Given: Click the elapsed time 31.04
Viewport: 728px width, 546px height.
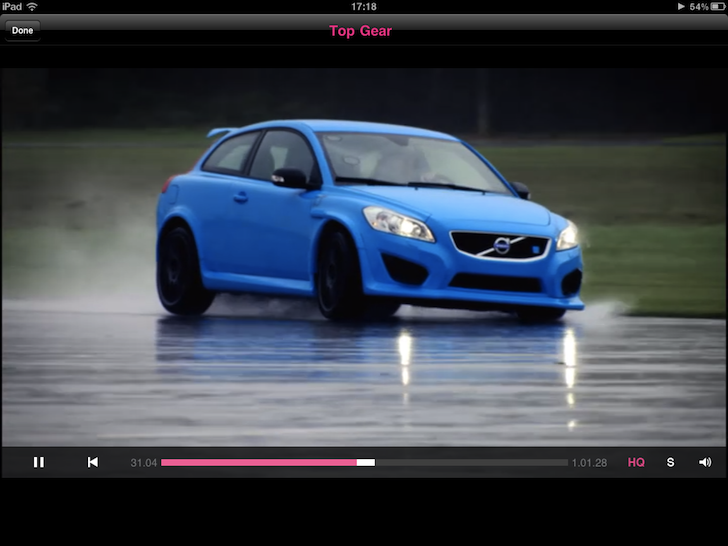Looking at the screenshot, I should point(143,463).
